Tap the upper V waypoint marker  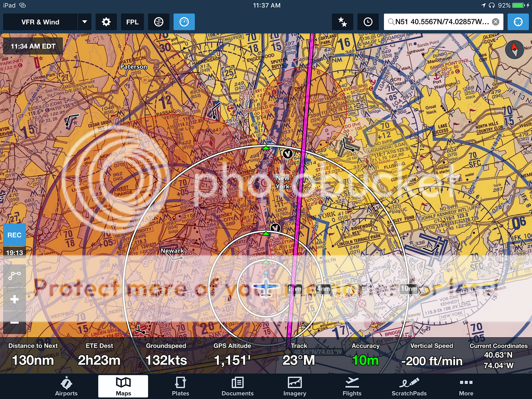(x=287, y=154)
